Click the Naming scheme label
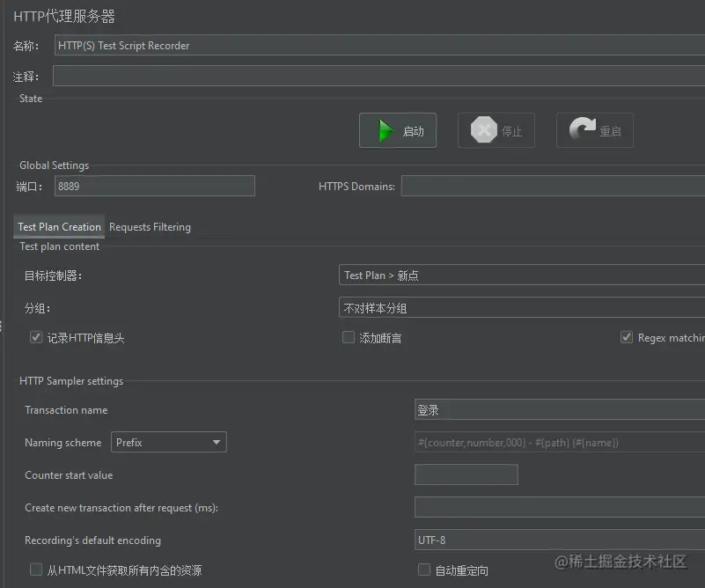This screenshot has height=588, width=705. tap(63, 443)
